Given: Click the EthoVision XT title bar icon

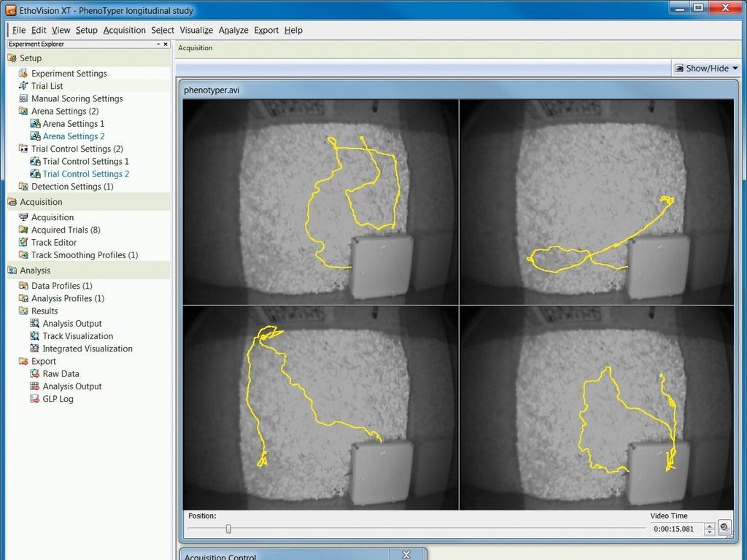Looking at the screenshot, I should coord(10,10).
